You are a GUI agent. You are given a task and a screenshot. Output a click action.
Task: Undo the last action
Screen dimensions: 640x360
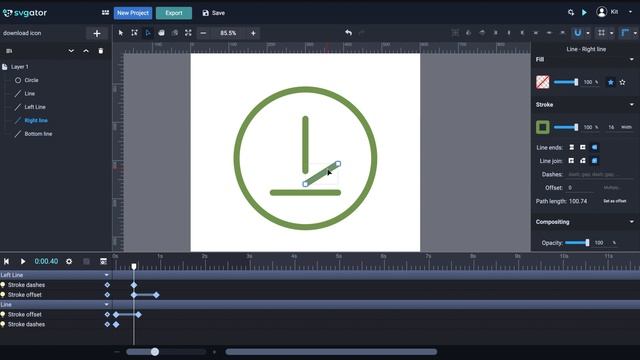coord(348,33)
